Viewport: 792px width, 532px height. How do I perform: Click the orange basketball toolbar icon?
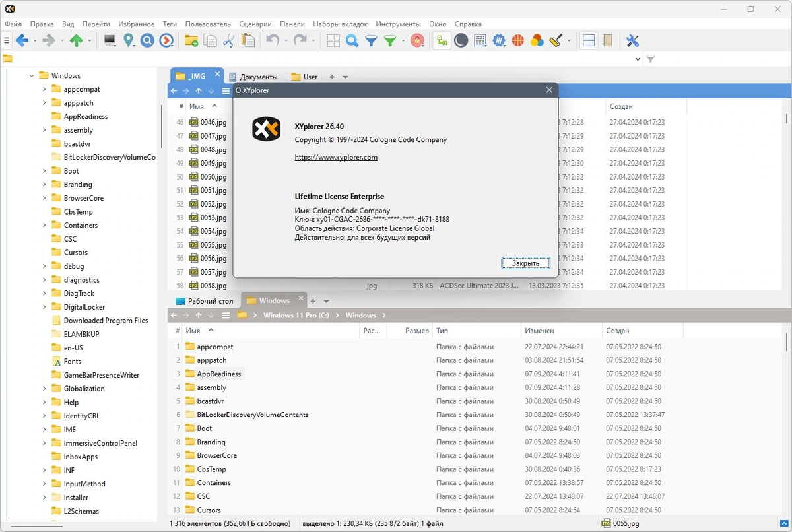(517, 41)
